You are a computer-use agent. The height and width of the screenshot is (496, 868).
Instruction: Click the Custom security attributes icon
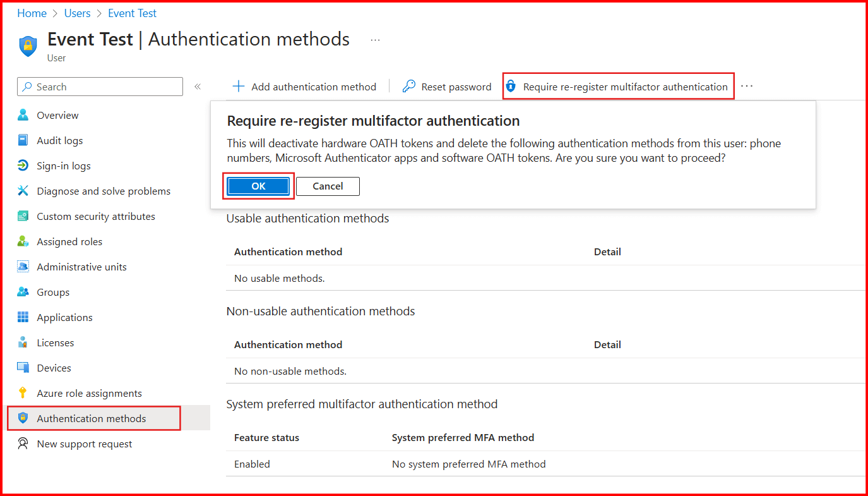click(x=23, y=216)
